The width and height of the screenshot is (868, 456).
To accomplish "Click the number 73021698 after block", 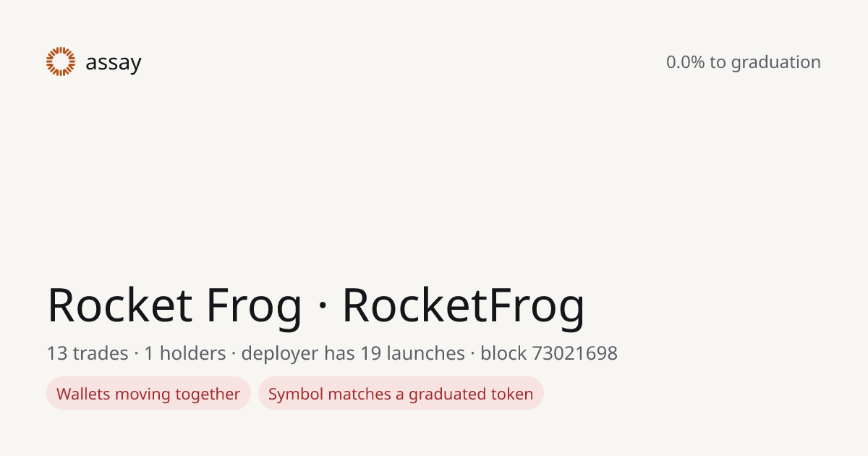I will [x=575, y=353].
